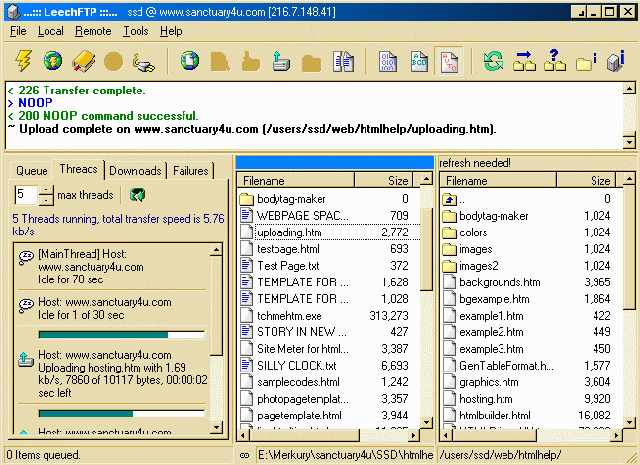Image resolution: width=640 pixels, height=465 pixels.
Task: Click the parent directory '..' folder icon
Action: tap(449, 199)
